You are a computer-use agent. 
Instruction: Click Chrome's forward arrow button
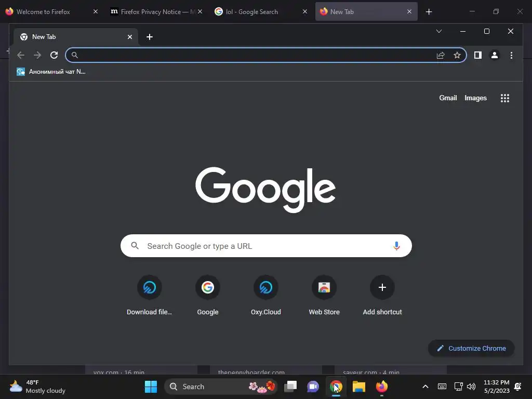[37, 55]
